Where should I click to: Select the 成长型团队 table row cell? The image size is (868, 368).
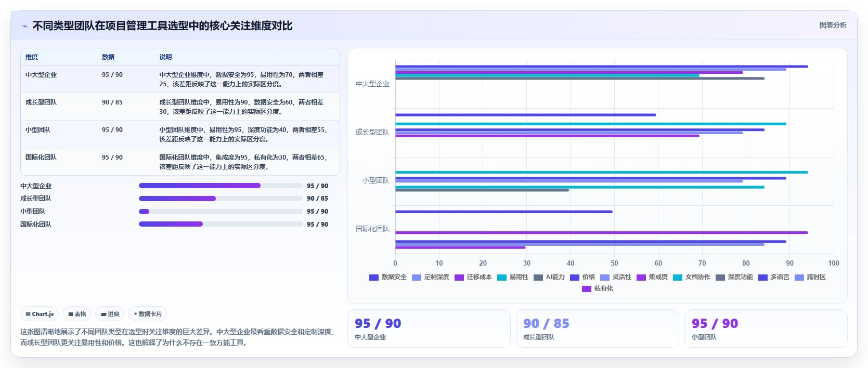[41, 102]
